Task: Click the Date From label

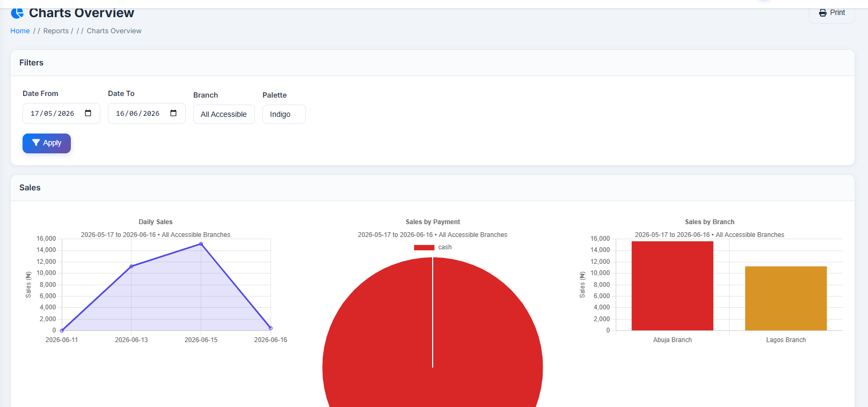Action: (40, 93)
